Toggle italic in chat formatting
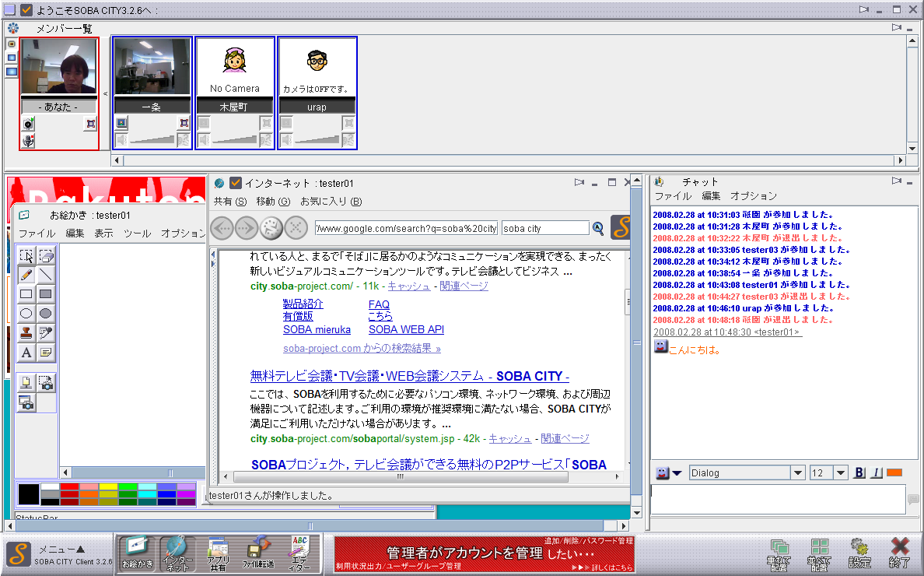This screenshot has height=576, width=924. click(x=877, y=472)
